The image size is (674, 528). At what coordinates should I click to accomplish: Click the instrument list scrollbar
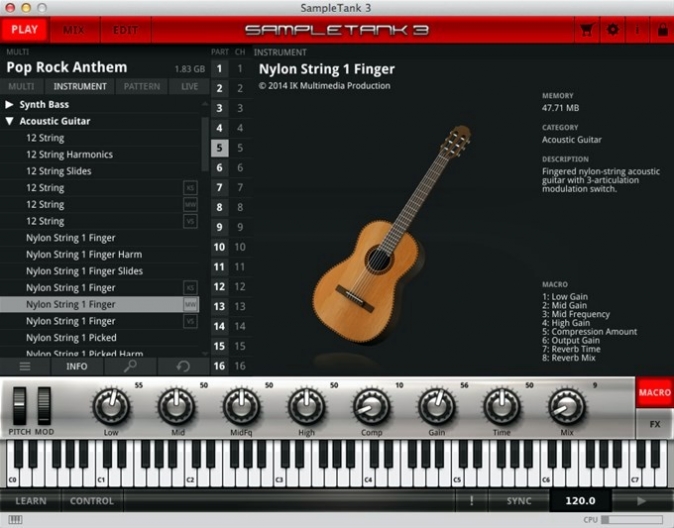tap(205, 144)
